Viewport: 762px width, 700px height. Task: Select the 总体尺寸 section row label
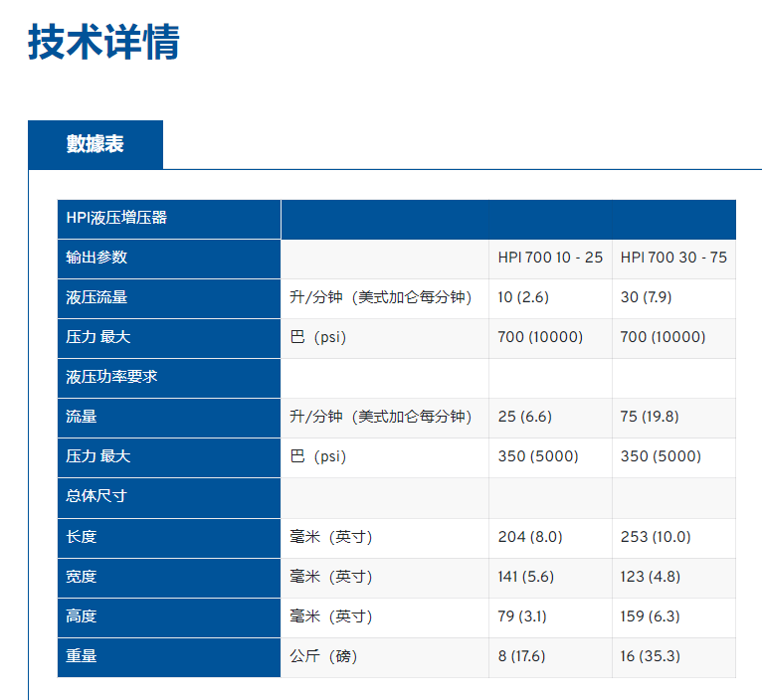click(x=97, y=496)
